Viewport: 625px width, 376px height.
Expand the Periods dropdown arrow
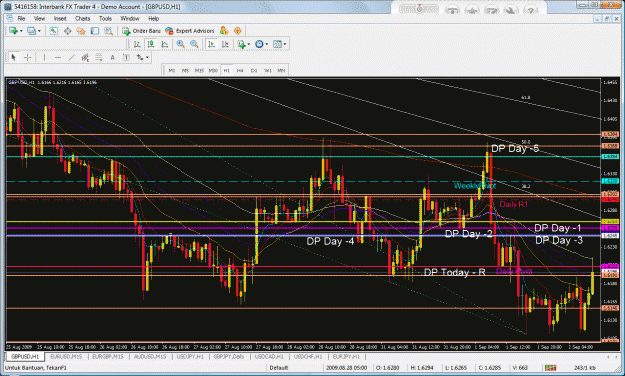[267, 44]
